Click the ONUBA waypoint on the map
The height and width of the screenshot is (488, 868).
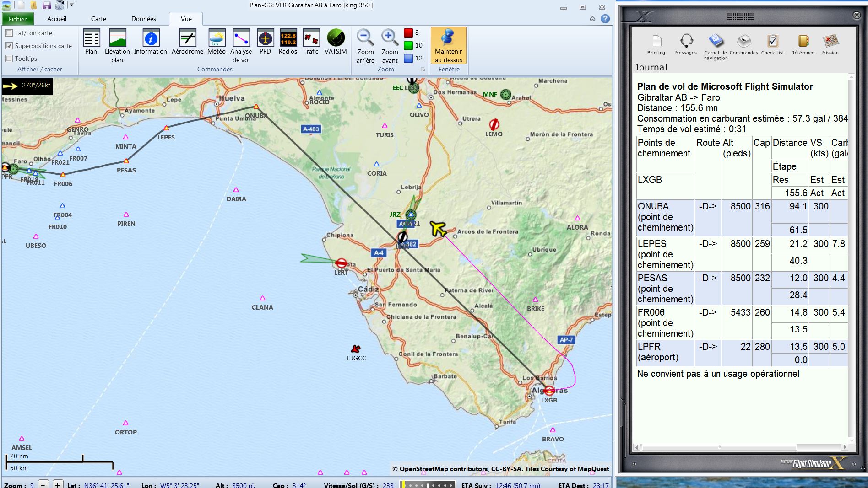click(256, 106)
